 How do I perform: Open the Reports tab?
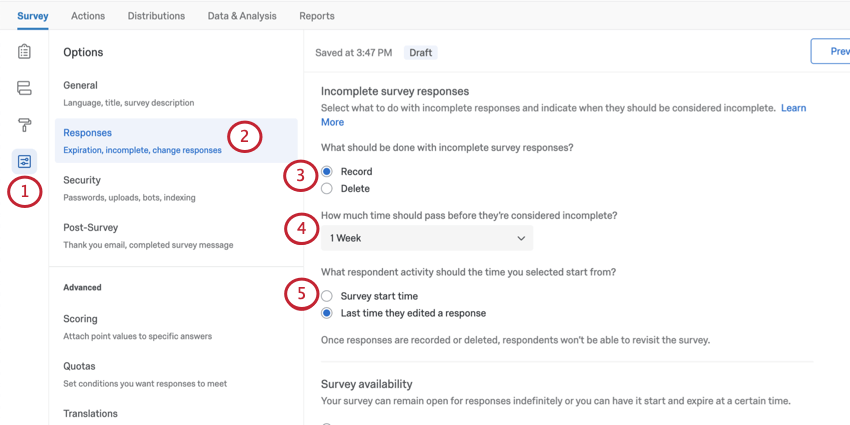pyautogui.click(x=317, y=16)
